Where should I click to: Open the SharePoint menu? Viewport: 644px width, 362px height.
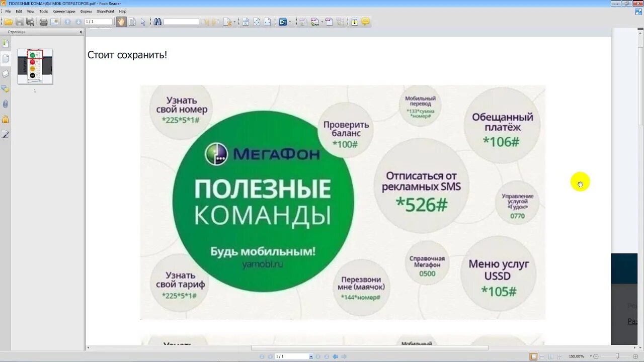105,11
